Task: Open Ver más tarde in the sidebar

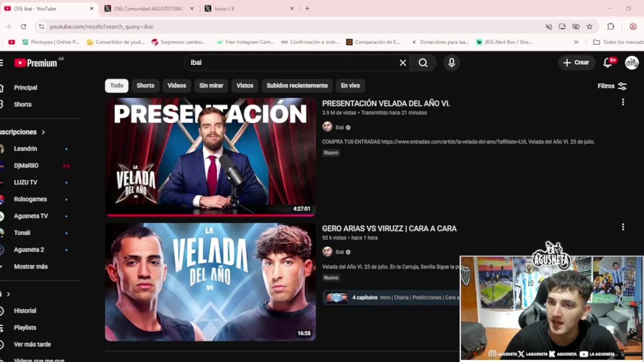Action: pos(32,344)
